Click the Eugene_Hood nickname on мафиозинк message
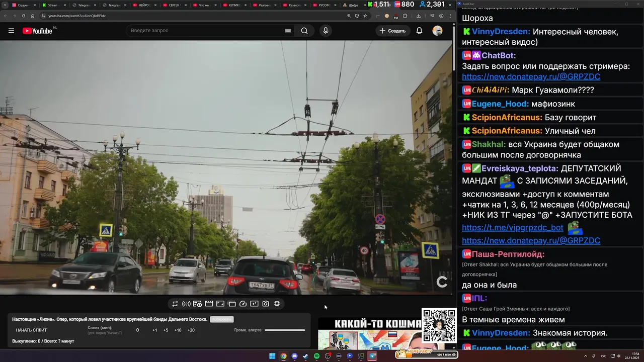Viewport: 644px width, 362px height. 500,104
